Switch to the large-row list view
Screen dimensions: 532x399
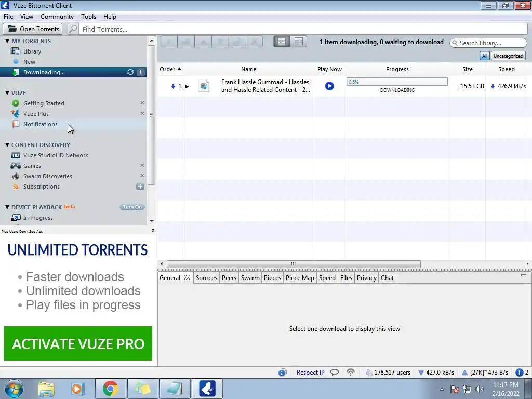(282, 42)
